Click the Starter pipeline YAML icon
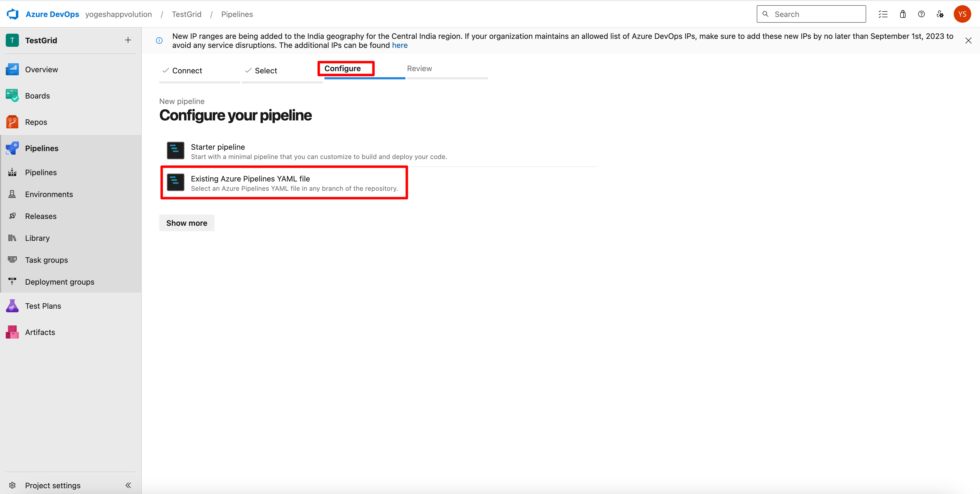 175,151
